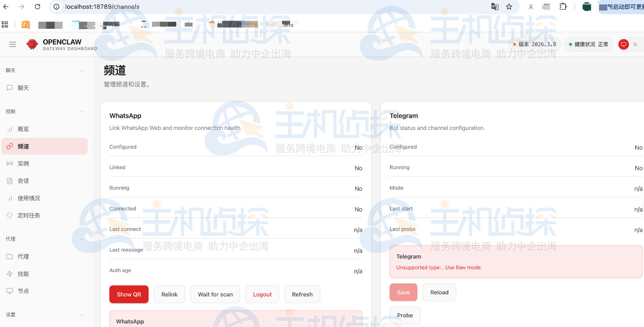Image resolution: width=644 pixels, height=327 pixels.
Task: Open 定时任务 via its spinner icon
Action: click(x=10, y=215)
